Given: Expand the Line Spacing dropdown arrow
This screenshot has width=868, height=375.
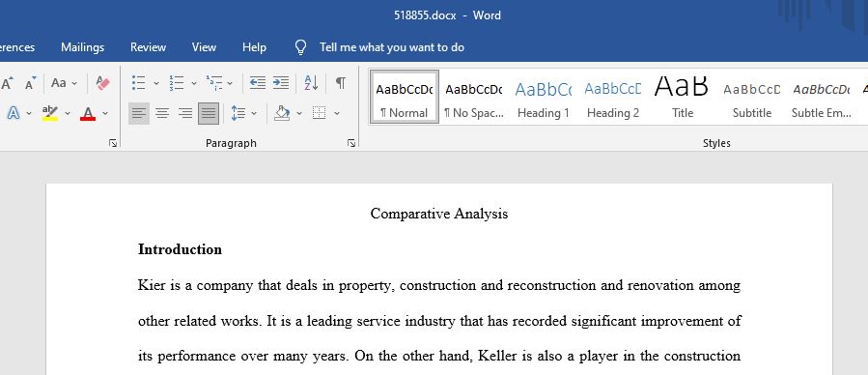Looking at the screenshot, I should pyautogui.click(x=254, y=113).
